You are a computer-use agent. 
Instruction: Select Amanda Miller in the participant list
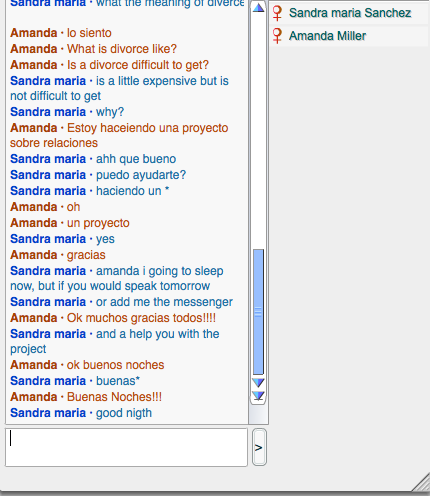(350, 36)
